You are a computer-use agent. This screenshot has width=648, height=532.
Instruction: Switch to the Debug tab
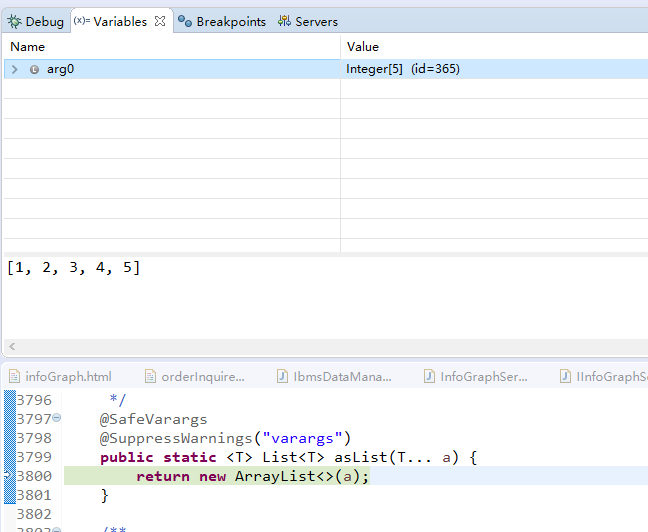pos(44,21)
